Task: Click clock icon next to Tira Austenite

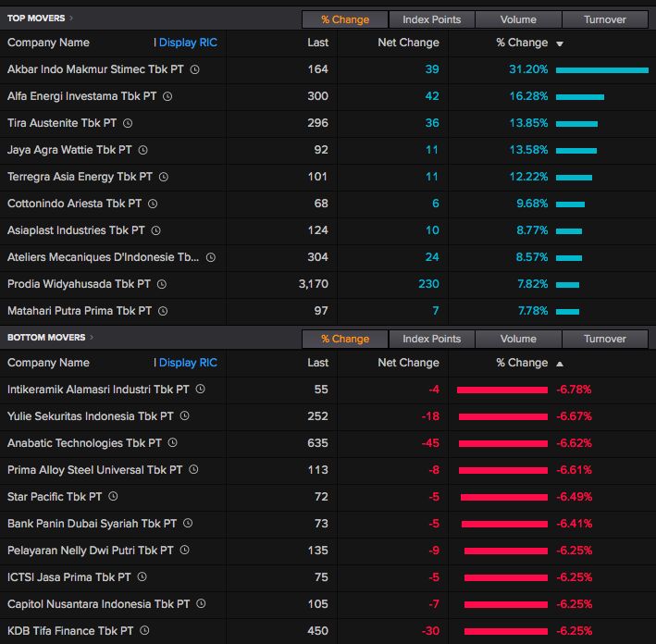Action: point(128,123)
